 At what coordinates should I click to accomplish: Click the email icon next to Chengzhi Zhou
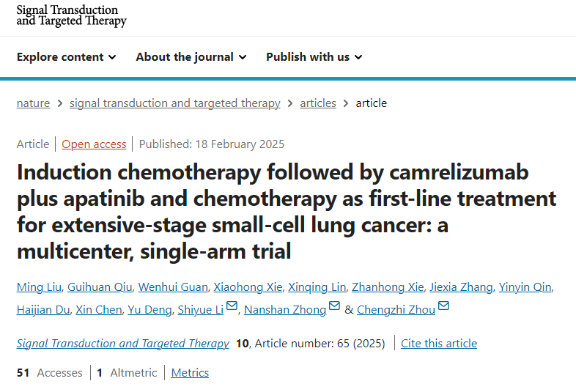coord(443,307)
